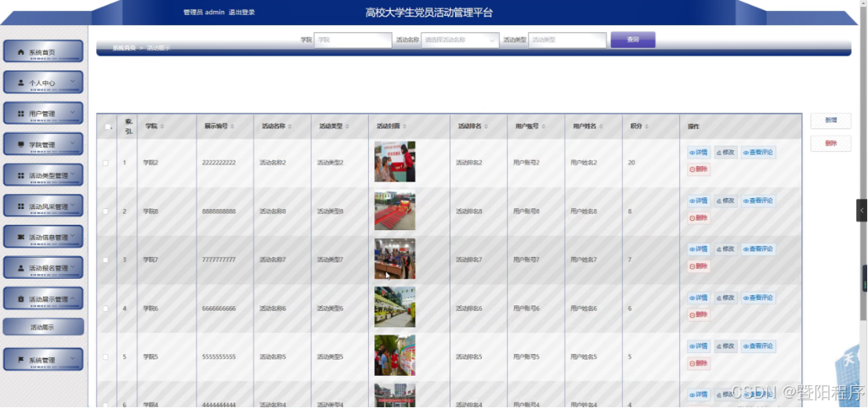Image resolution: width=868 pixels, height=408 pixels.
Task: Expand 活动报名管理 with its chevron
Action: [x=73, y=267]
